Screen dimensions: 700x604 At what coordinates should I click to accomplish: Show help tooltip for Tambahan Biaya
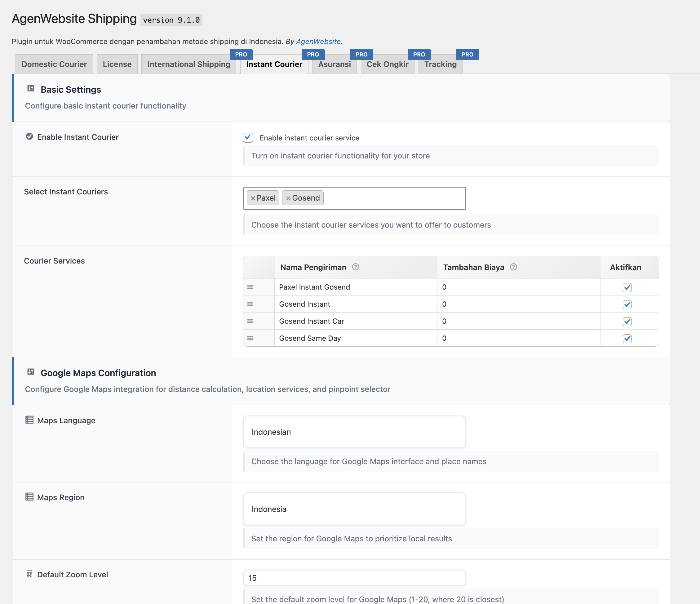click(x=513, y=267)
